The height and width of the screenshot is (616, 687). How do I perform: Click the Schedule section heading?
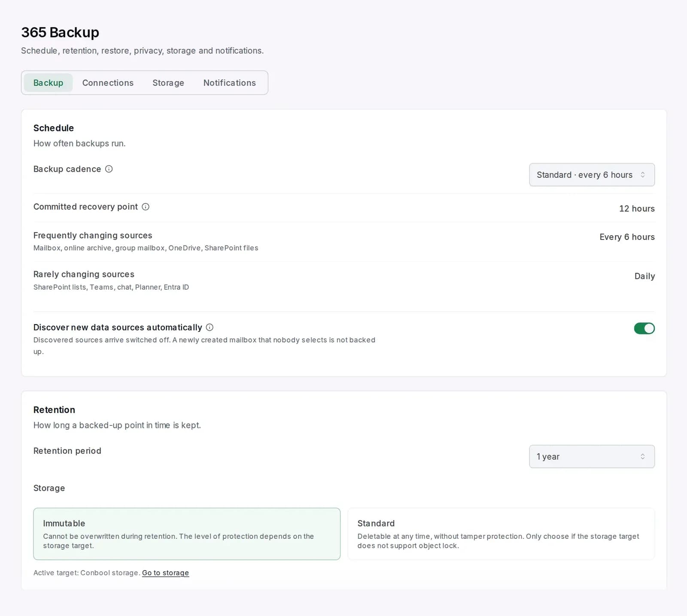(54, 128)
